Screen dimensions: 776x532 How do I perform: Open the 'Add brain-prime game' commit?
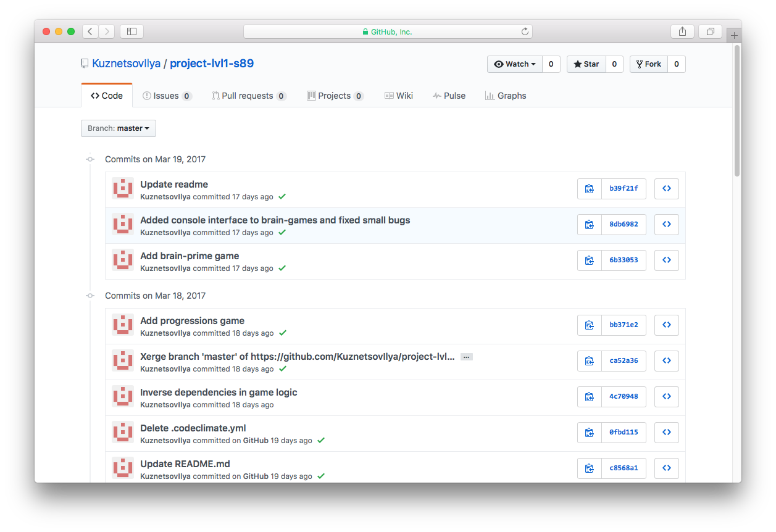click(190, 256)
